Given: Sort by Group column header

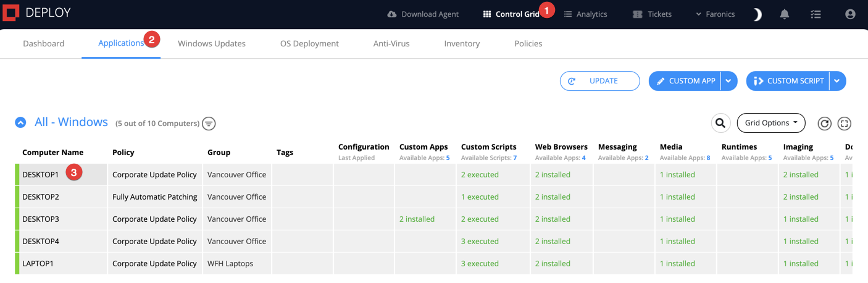Looking at the screenshot, I should click(x=219, y=152).
